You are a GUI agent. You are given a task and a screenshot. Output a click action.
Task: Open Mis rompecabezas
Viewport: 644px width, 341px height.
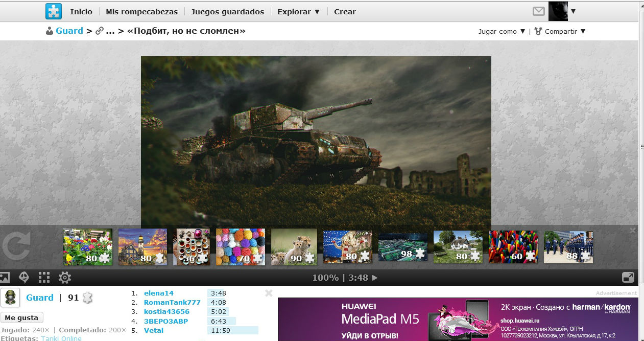142,11
